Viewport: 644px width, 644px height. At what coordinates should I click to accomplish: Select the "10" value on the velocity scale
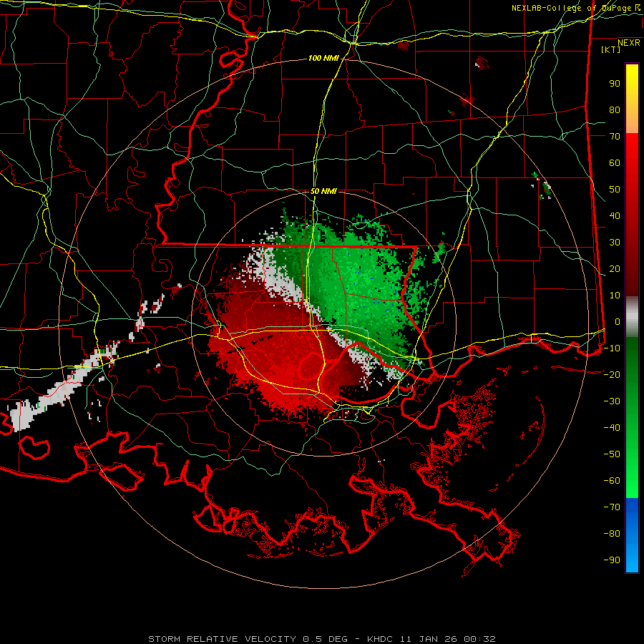[615, 296]
